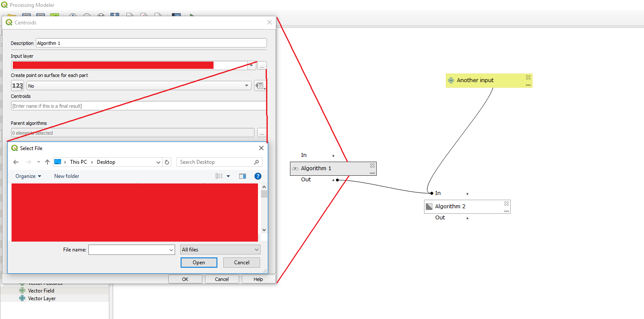Screen dimensions: 644x319
Task: Run the model using the green arrow icon
Action: (x=192, y=16)
